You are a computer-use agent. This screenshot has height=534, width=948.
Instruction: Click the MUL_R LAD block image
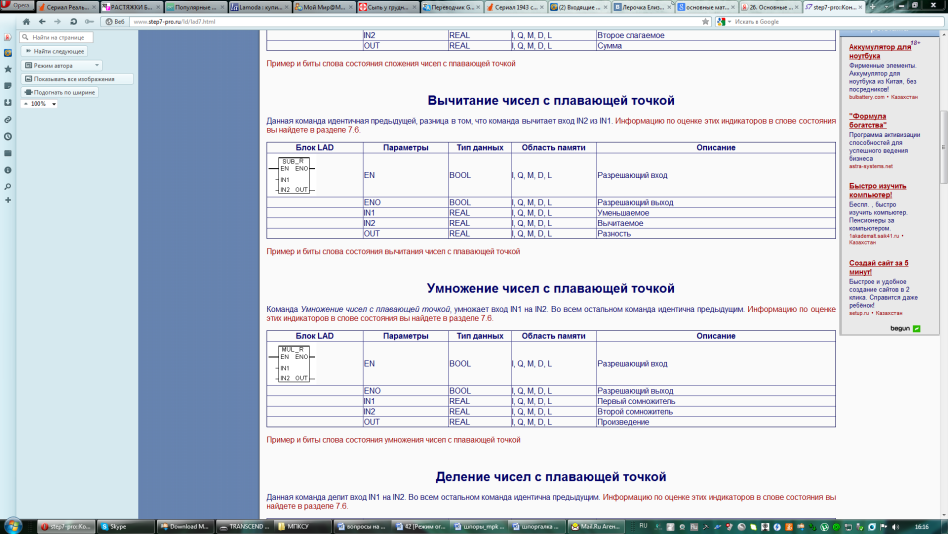click(293, 364)
